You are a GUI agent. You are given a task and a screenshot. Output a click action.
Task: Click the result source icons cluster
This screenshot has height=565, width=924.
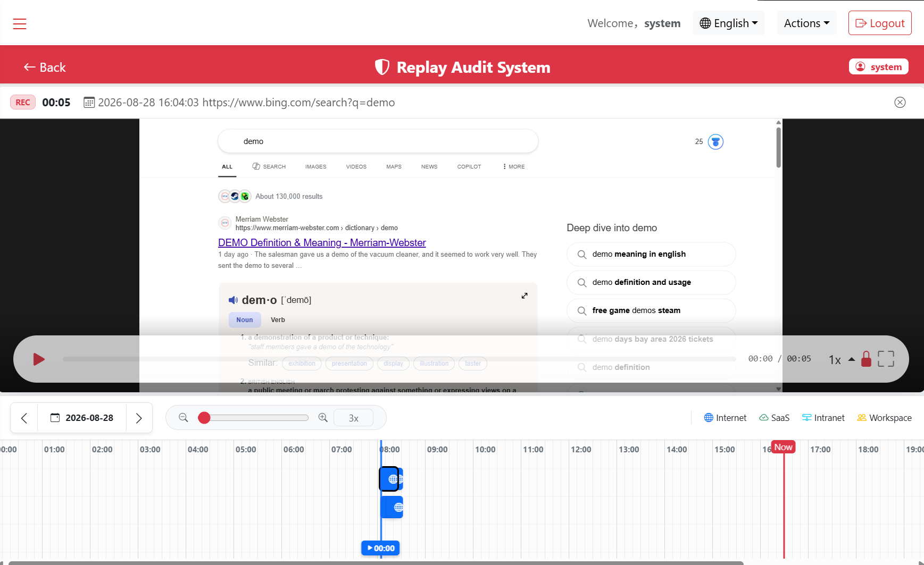235,196
